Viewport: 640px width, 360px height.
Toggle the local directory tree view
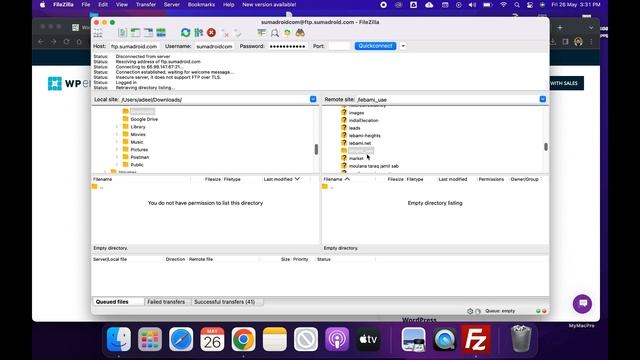click(135, 33)
